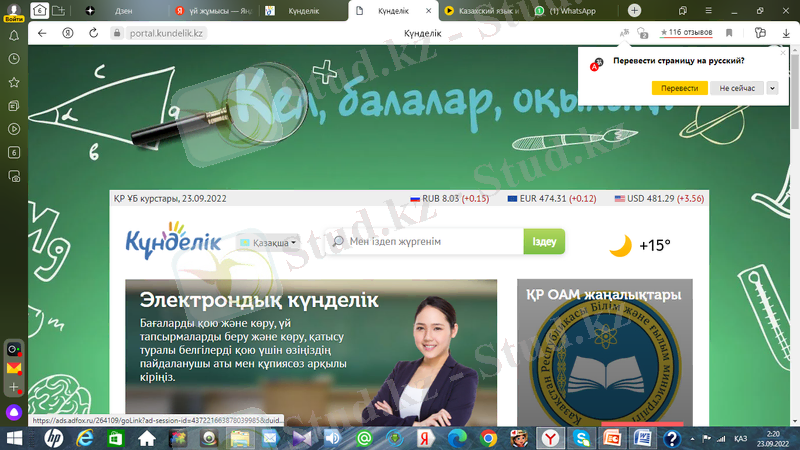Open Google Chrome from the taskbar
Screen dimensions: 800x450
488,438
